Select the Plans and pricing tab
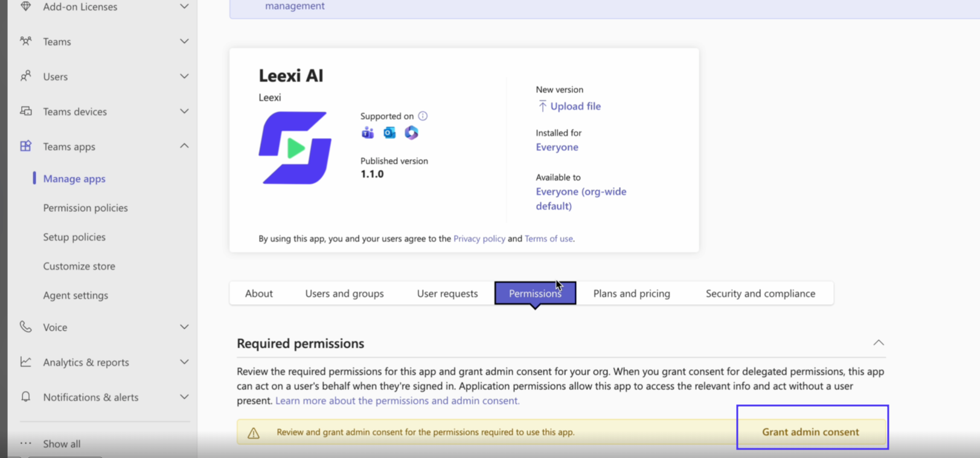This screenshot has width=980, height=458. [x=632, y=293]
